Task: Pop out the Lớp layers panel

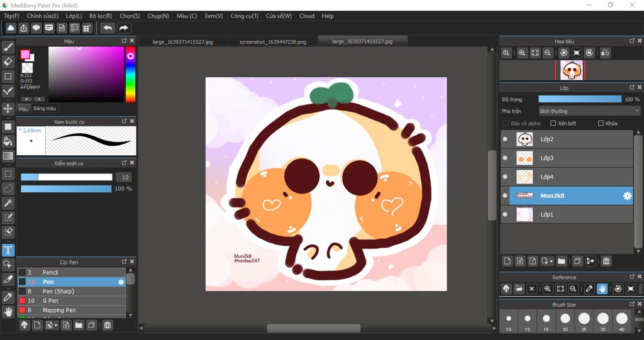Action: pos(632,87)
